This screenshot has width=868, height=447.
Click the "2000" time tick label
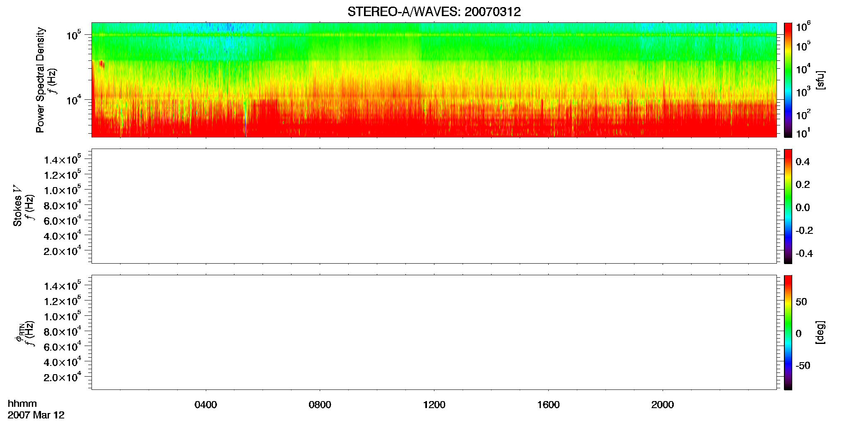(663, 405)
